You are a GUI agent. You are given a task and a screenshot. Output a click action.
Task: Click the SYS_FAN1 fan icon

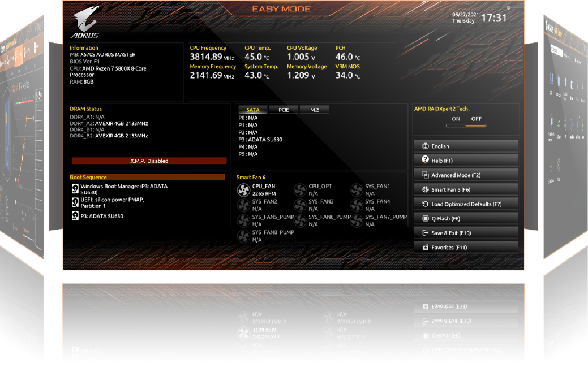tap(357, 191)
